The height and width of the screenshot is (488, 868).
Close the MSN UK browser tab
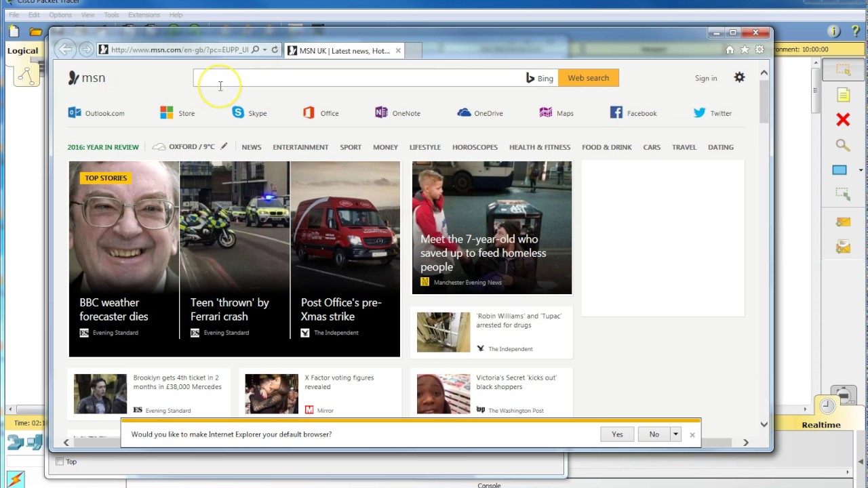click(398, 50)
